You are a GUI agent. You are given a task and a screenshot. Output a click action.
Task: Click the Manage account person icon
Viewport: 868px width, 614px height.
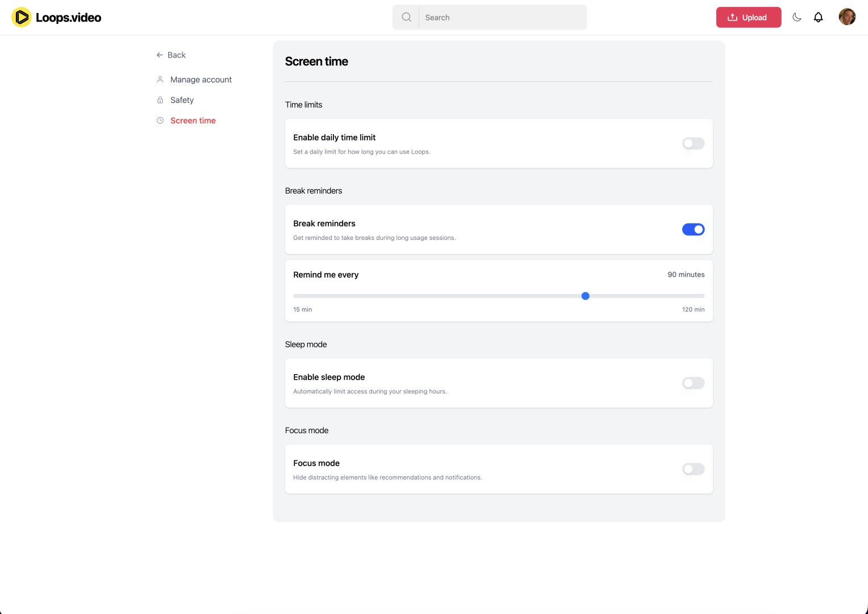click(160, 80)
